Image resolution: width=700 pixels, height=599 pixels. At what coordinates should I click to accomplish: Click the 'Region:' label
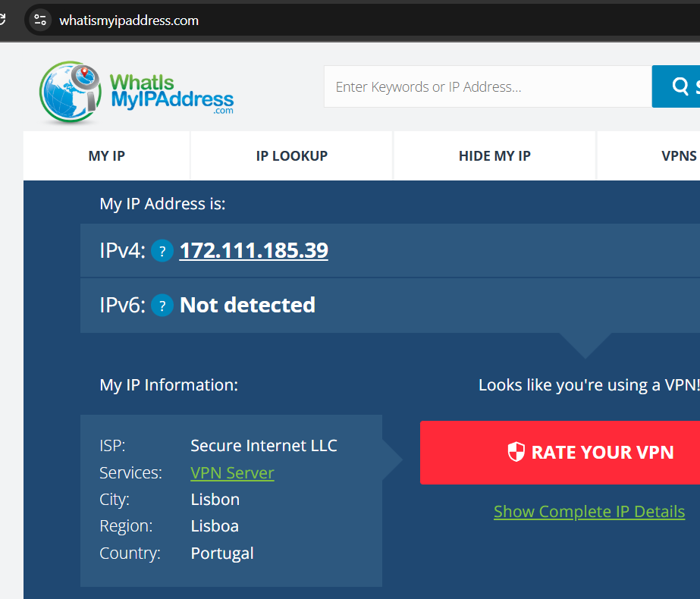coord(126,526)
